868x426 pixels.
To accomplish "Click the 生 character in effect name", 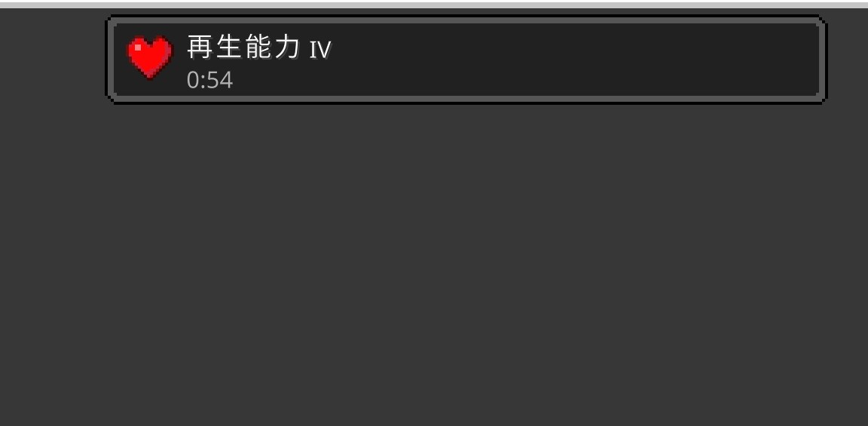I will coord(229,47).
